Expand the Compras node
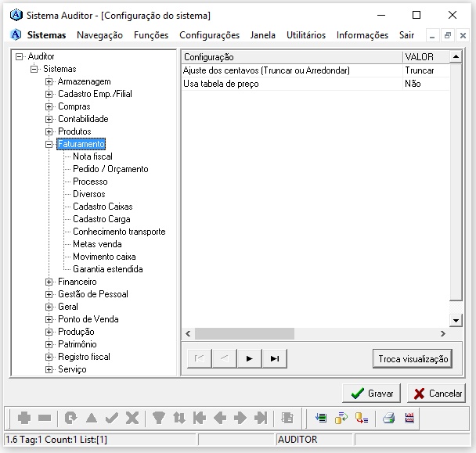This screenshot has width=476, height=453. click(49, 107)
